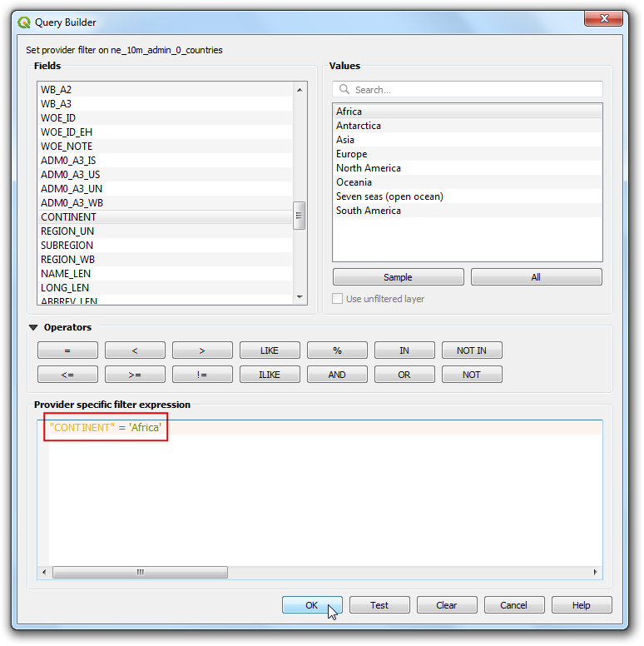This screenshot has width=644, height=646.
Task: Toggle the Use unfiltered layer checkbox
Action: [338, 299]
